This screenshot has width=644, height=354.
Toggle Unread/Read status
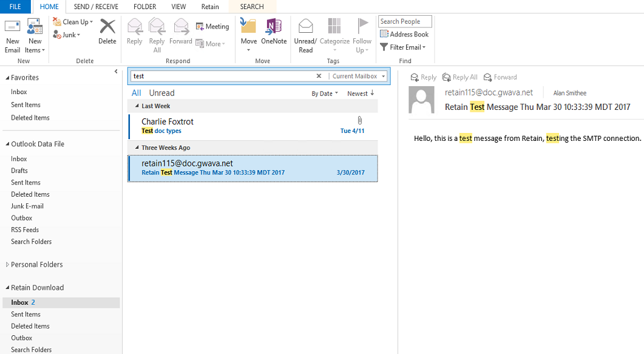[x=305, y=36]
